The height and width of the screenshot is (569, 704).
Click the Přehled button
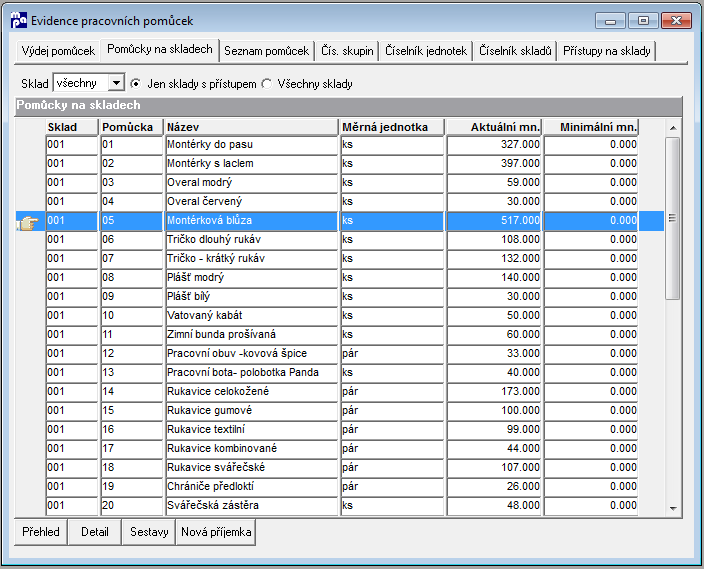[41, 532]
